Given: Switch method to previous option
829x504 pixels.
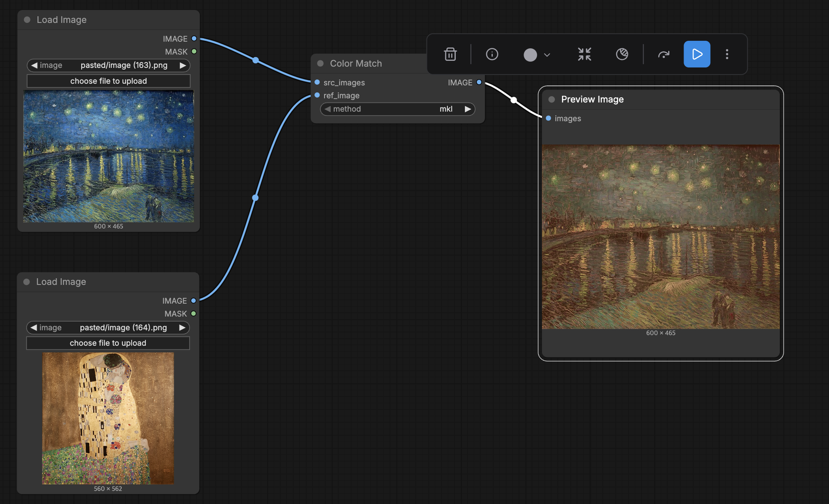Looking at the screenshot, I should pos(327,109).
